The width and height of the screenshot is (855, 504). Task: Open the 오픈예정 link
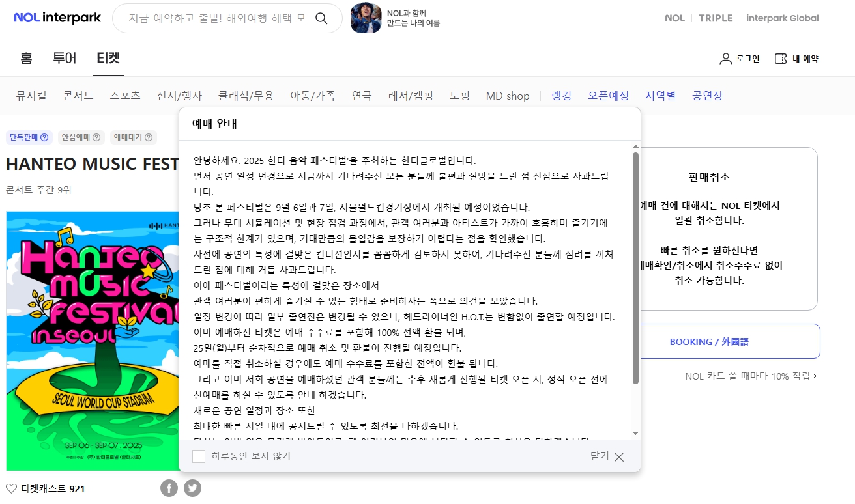click(608, 96)
